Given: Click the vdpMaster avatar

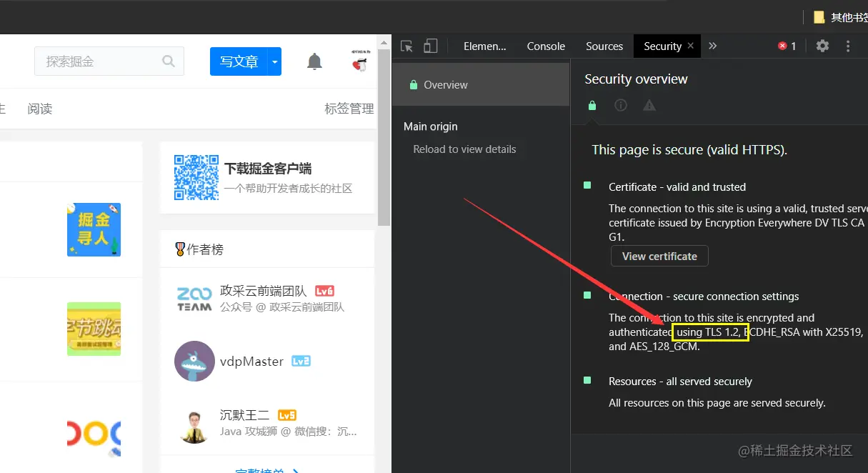Looking at the screenshot, I should tap(194, 361).
